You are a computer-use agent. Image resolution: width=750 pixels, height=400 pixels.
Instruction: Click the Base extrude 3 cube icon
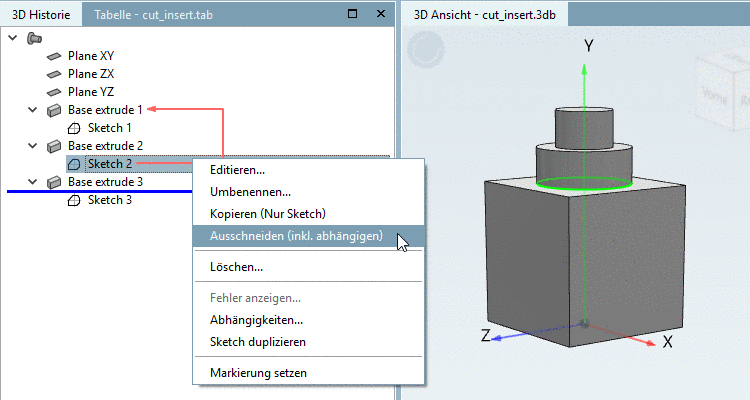[54, 182]
